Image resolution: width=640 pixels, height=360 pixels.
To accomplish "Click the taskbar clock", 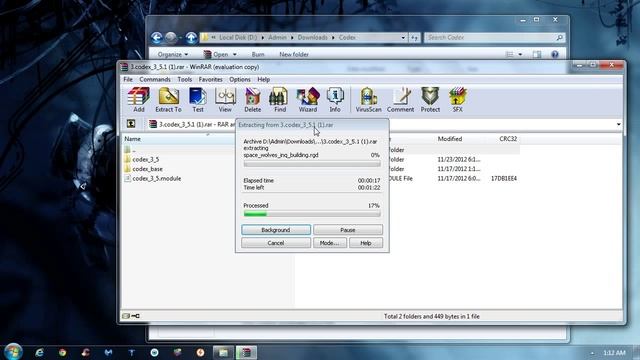I will 614,353.
